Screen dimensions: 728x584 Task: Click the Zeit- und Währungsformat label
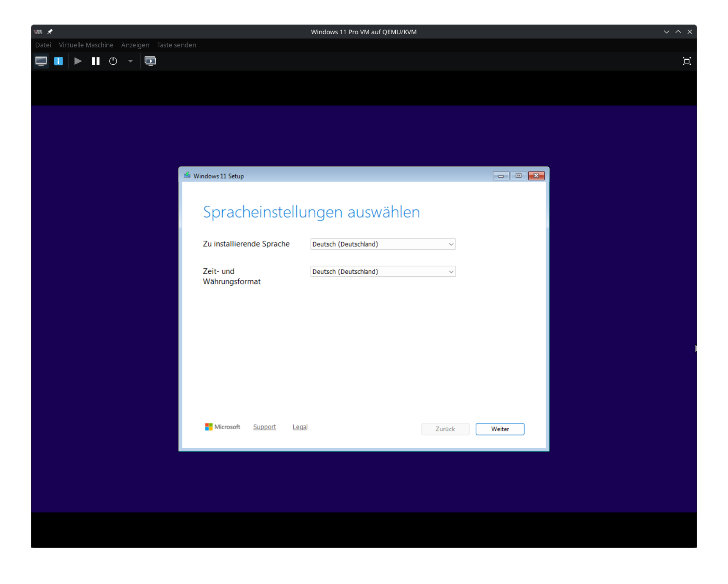(232, 276)
